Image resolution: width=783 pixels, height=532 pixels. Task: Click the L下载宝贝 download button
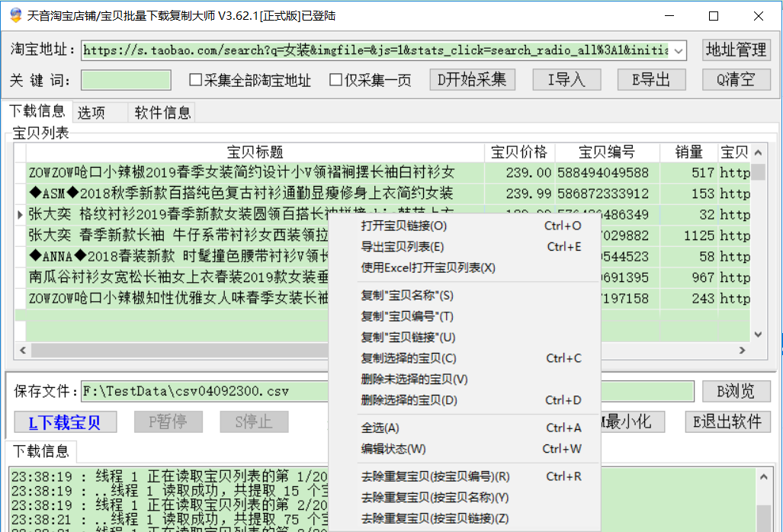click(65, 422)
